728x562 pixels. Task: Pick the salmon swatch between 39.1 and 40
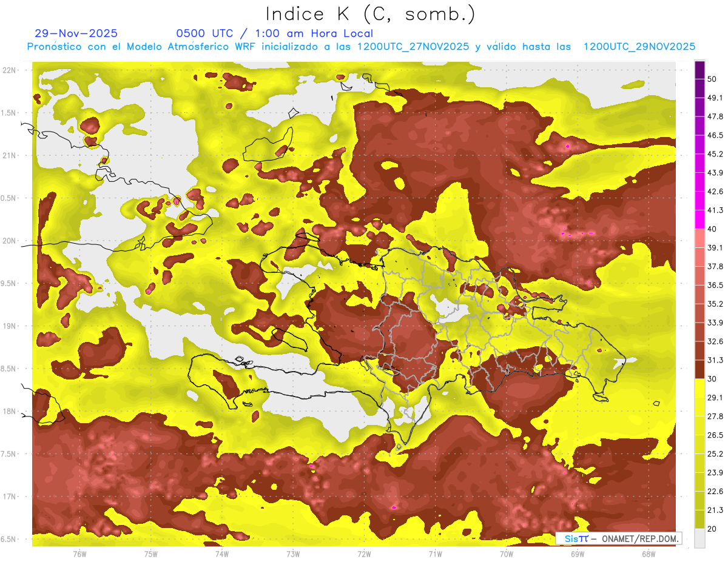coord(699,238)
